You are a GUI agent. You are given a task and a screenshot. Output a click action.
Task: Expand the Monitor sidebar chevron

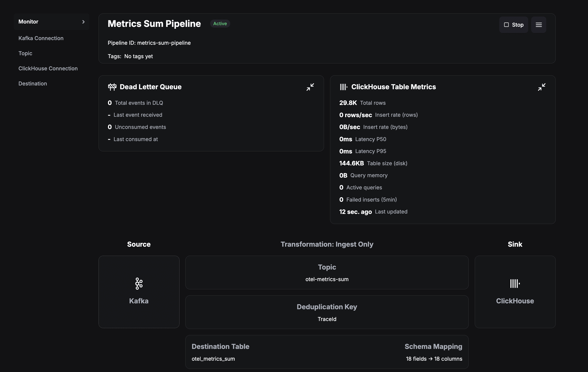[83, 22]
